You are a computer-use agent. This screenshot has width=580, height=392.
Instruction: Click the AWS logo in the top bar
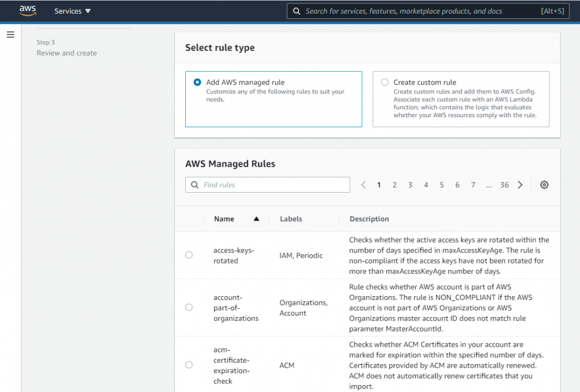(x=28, y=10)
